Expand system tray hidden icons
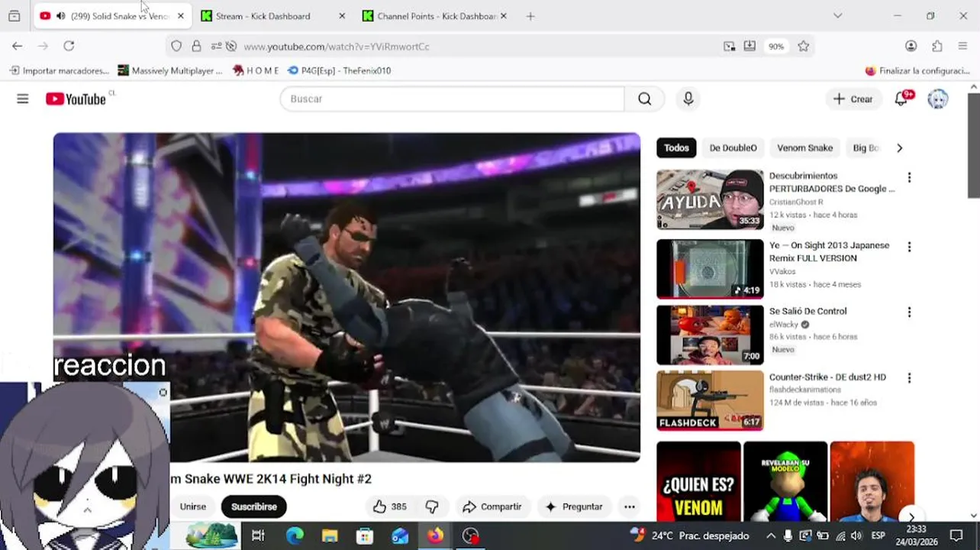 point(771,536)
